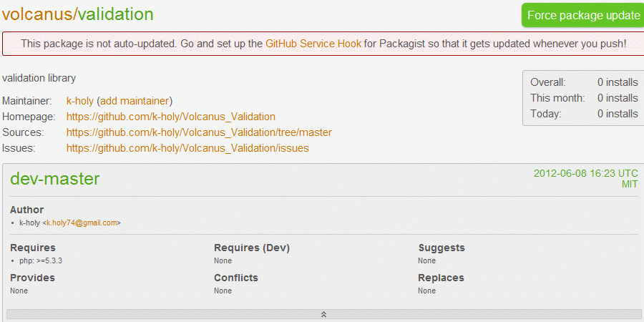Viewport: 644px width, 322px height.
Task: Click the validation package name in title
Action: pos(116,14)
